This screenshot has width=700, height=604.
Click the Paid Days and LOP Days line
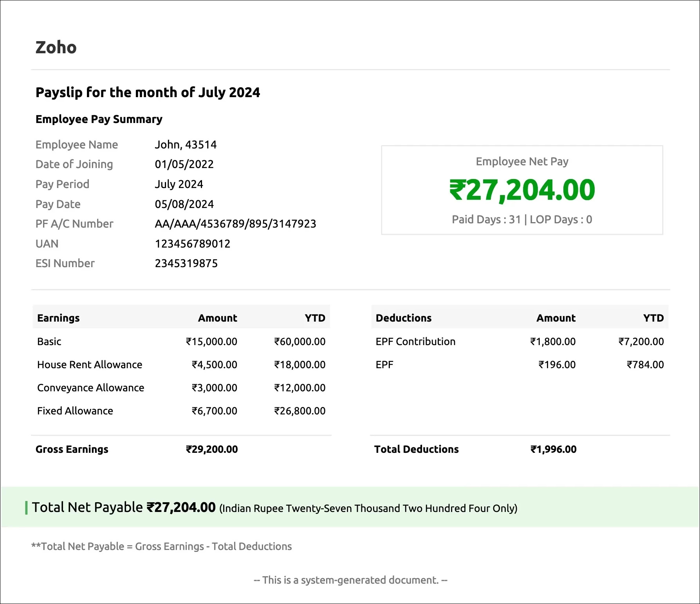[x=522, y=219]
